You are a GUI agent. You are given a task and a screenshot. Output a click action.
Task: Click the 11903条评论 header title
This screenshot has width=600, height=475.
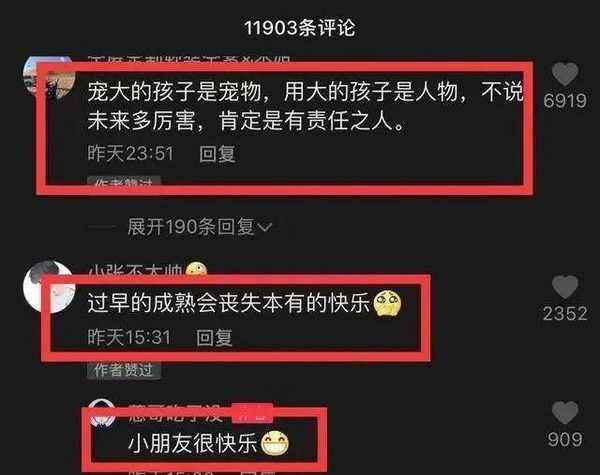point(300,28)
